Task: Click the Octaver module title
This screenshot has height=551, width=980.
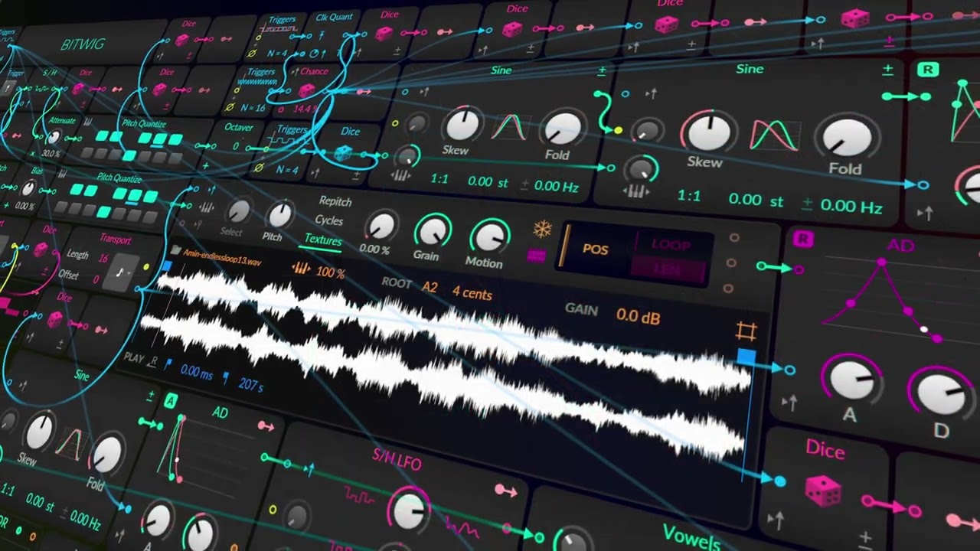Action: [239, 127]
